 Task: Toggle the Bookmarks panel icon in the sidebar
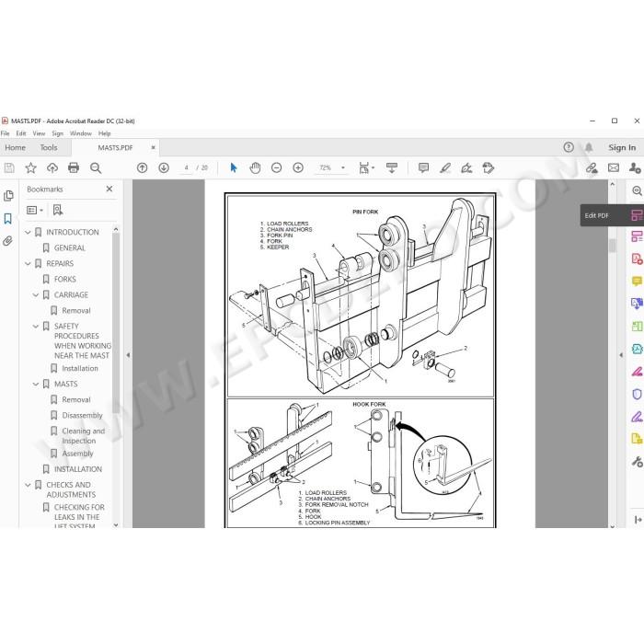pyautogui.click(x=7, y=218)
